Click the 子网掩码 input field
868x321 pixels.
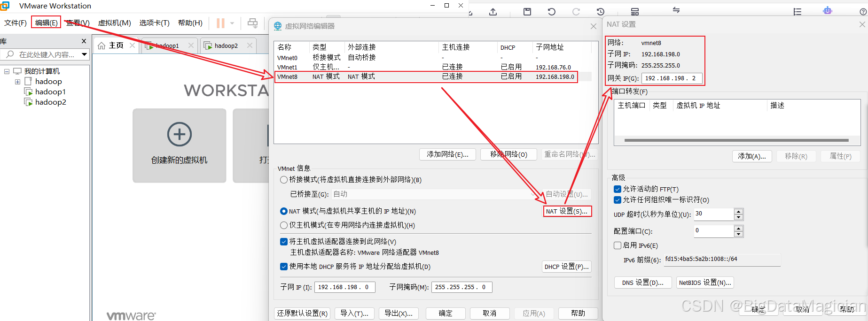pos(462,287)
